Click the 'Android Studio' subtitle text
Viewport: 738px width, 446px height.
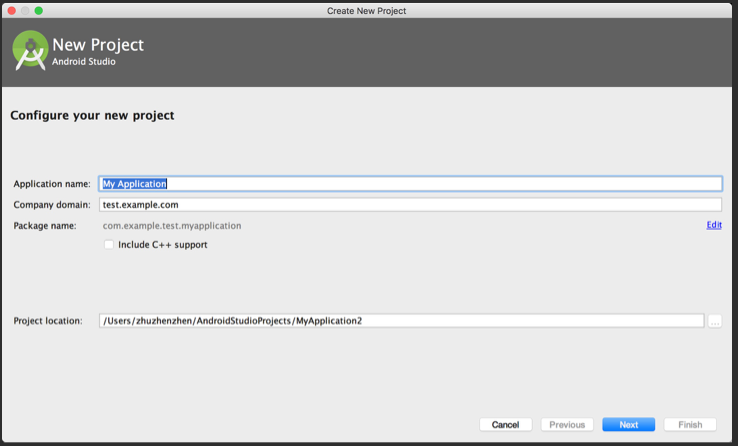[x=84, y=62]
